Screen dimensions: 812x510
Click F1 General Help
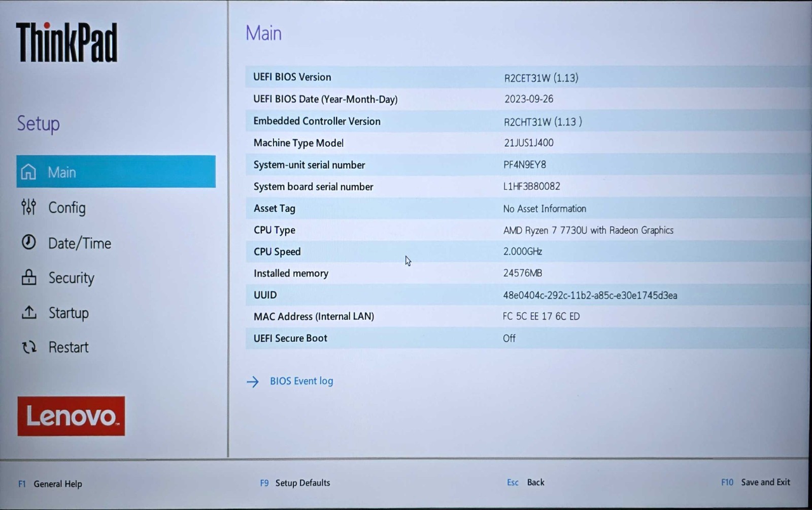(x=50, y=484)
